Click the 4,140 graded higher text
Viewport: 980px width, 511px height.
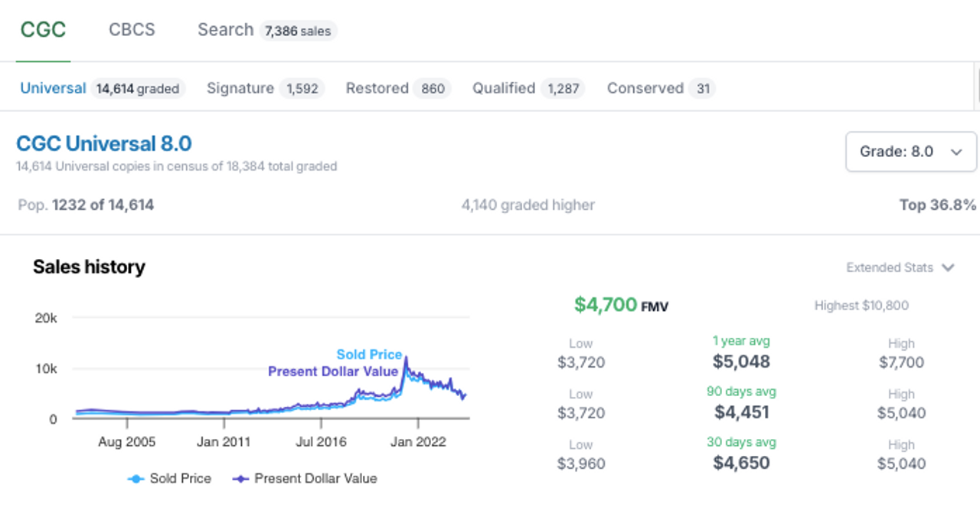pyautogui.click(x=528, y=205)
